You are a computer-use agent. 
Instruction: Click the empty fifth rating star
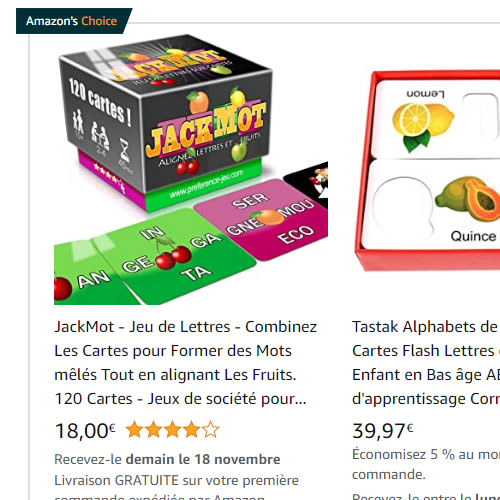210,430
